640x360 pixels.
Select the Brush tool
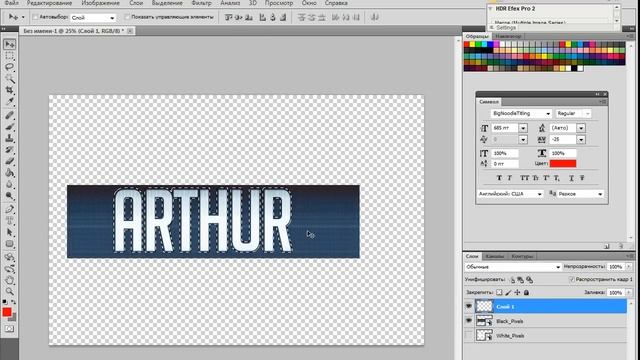9,127
